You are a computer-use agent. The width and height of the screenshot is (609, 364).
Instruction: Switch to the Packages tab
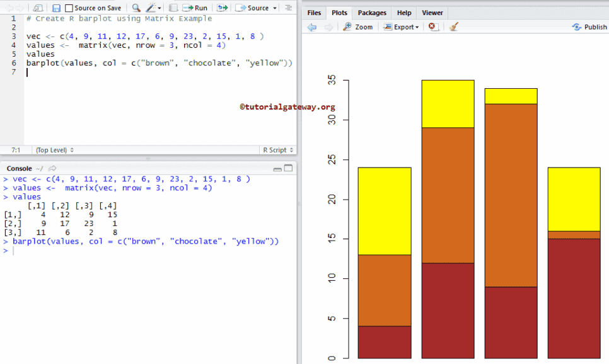[372, 13]
